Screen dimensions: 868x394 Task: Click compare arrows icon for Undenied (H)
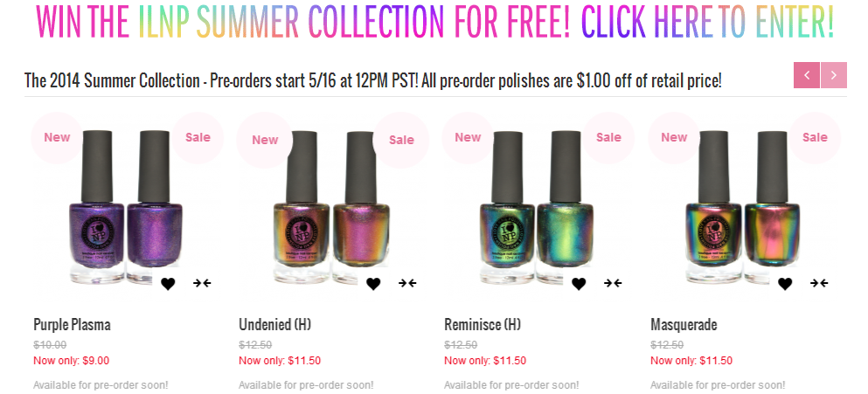407,283
